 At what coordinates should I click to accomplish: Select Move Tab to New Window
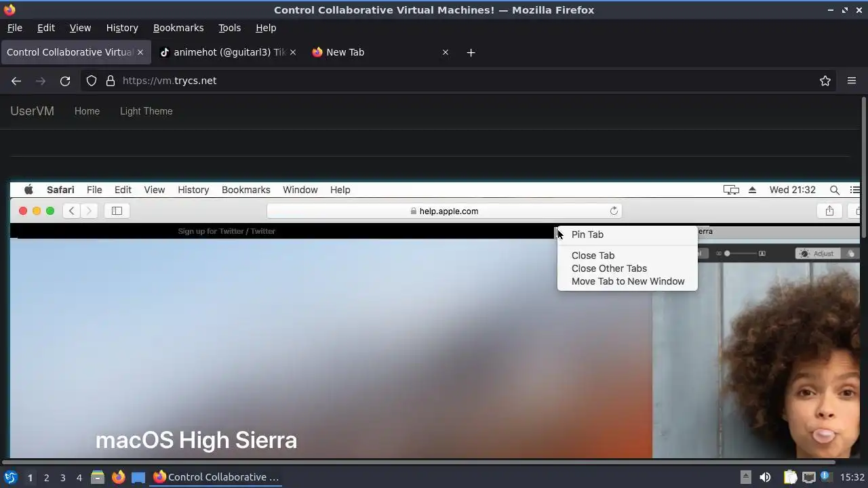[627, 281]
